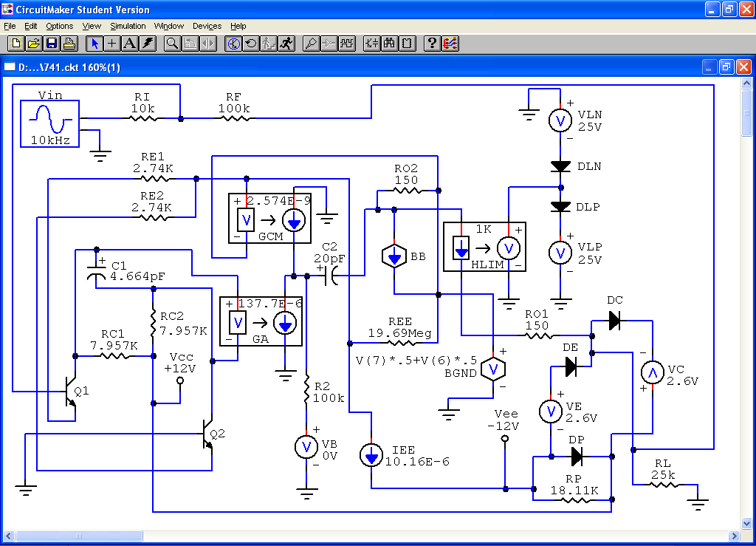Click the horizontal scrollbar left arrow
The width and height of the screenshot is (756, 546).
coord(8,536)
